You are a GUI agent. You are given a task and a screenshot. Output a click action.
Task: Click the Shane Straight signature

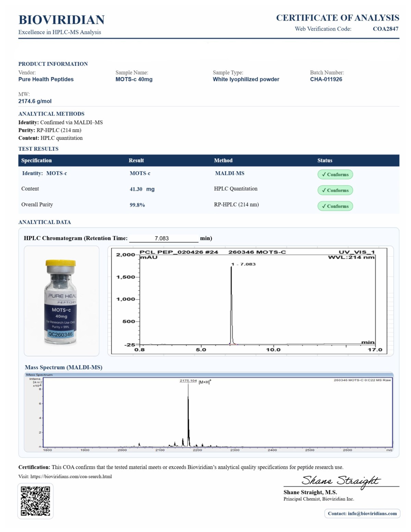(x=340, y=480)
